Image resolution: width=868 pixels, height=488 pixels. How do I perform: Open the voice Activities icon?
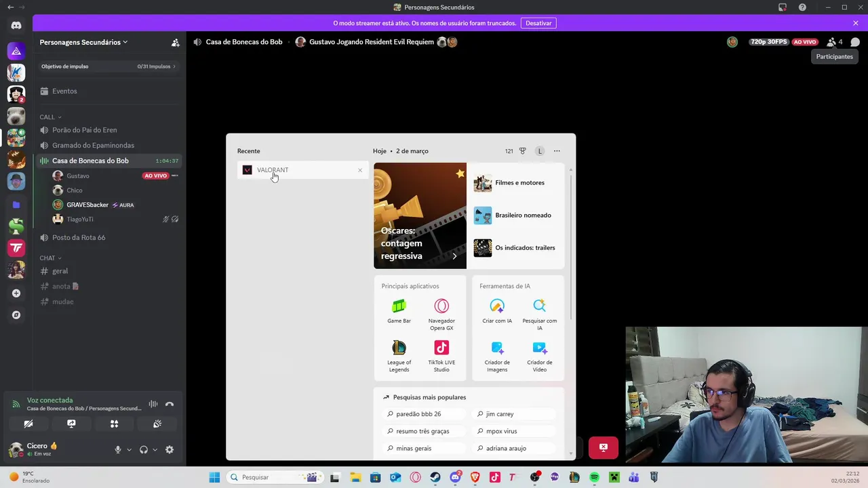pyautogui.click(x=114, y=424)
